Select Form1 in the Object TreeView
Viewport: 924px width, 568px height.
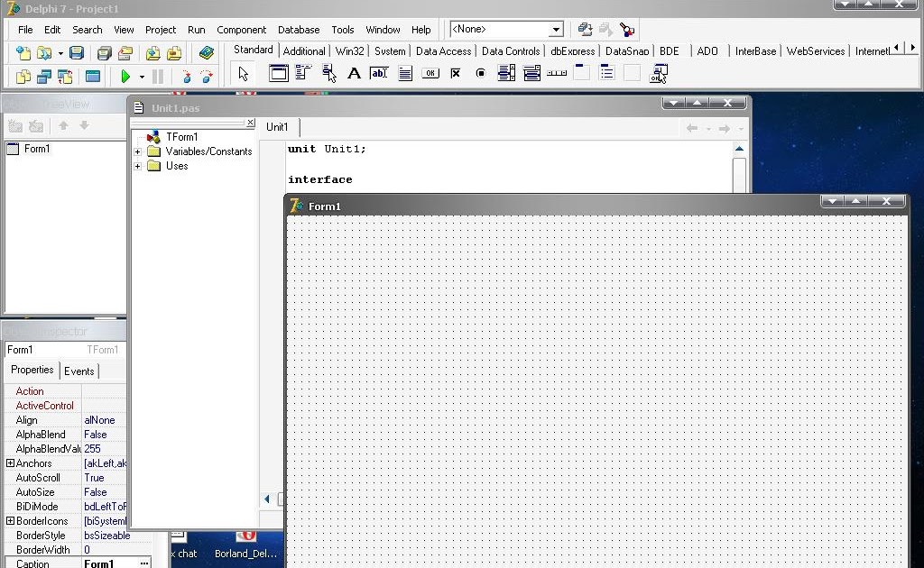click(37, 149)
